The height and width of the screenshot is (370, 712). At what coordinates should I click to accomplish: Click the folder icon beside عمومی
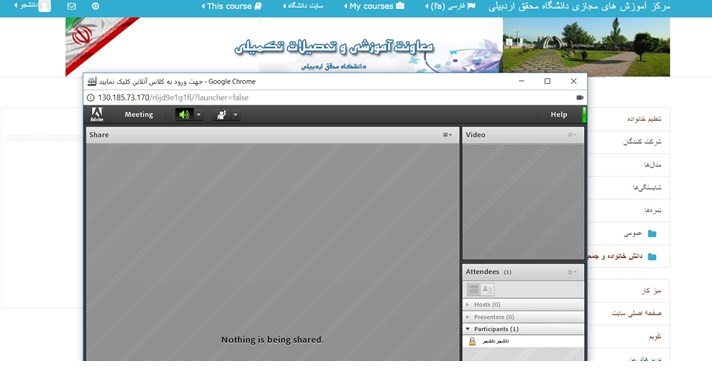tap(652, 233)
